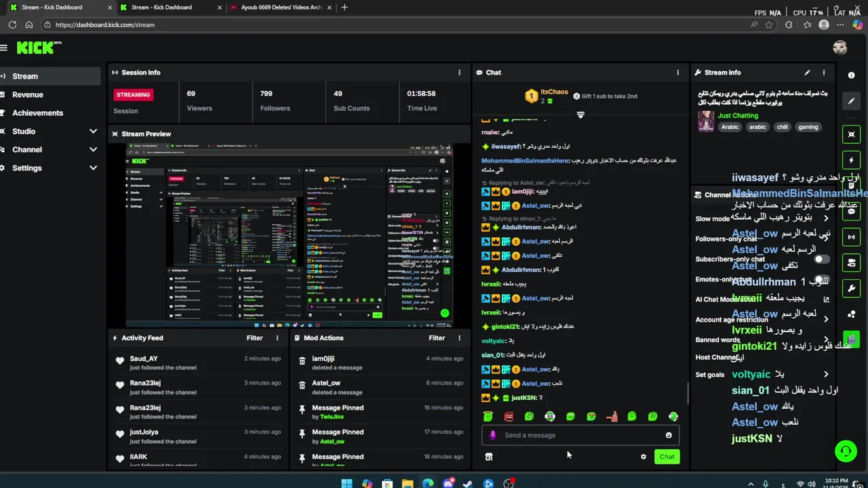Click the gaming tag

808,127
